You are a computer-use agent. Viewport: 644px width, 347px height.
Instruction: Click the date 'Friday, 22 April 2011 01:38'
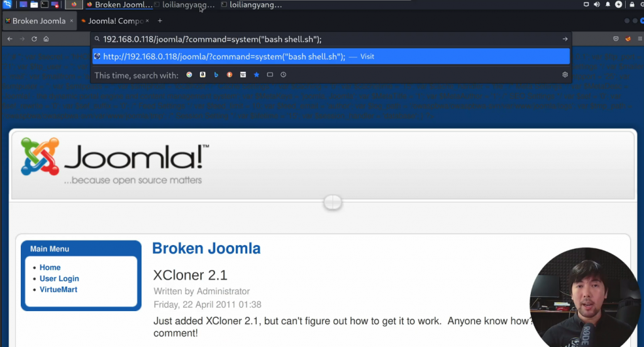pos(208,305)
